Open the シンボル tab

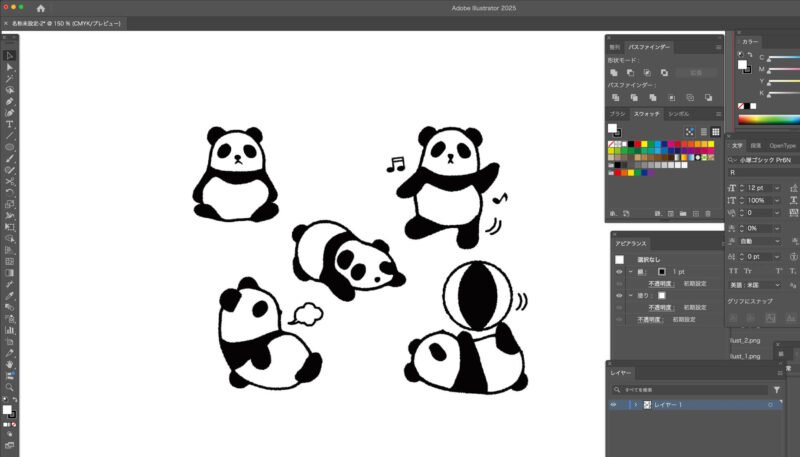[x=678, y=114]
